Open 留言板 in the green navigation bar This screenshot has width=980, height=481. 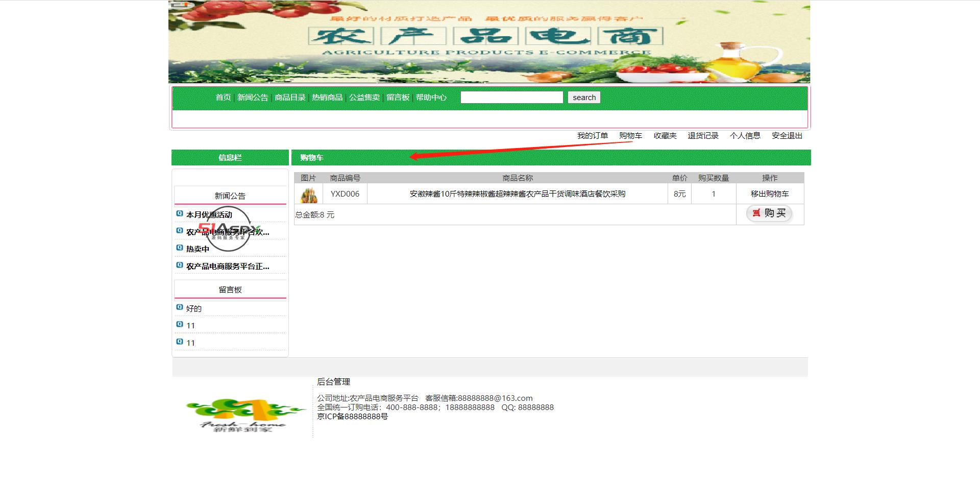click(x=398, y=98)
